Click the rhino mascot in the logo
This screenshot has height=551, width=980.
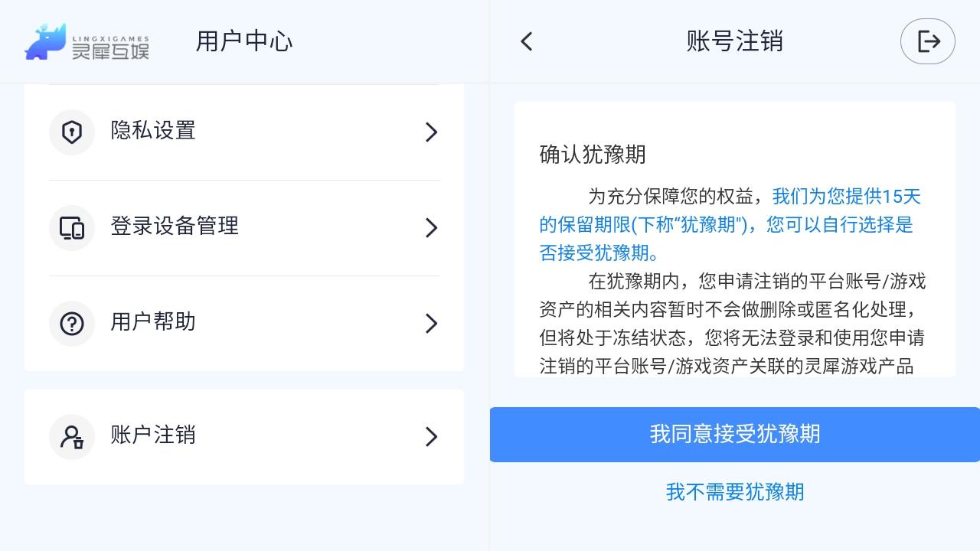(x=47, y=42)
